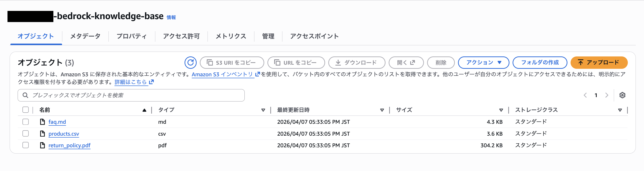
Task: Click the 4.3 KB size cell
Action: click(x=494, y=122)
